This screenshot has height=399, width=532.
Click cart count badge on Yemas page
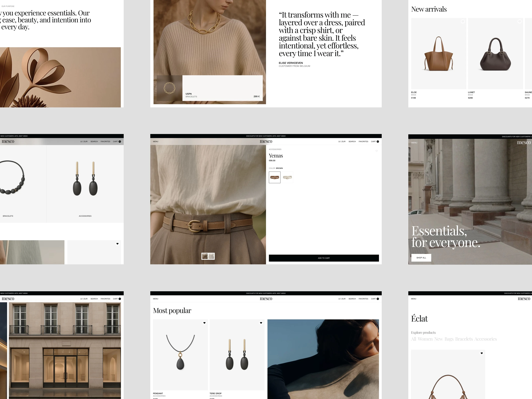point(378,141)
